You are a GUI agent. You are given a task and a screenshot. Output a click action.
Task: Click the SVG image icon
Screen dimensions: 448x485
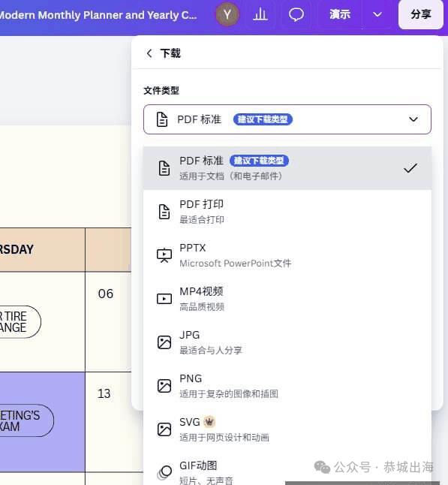(164, 429)
